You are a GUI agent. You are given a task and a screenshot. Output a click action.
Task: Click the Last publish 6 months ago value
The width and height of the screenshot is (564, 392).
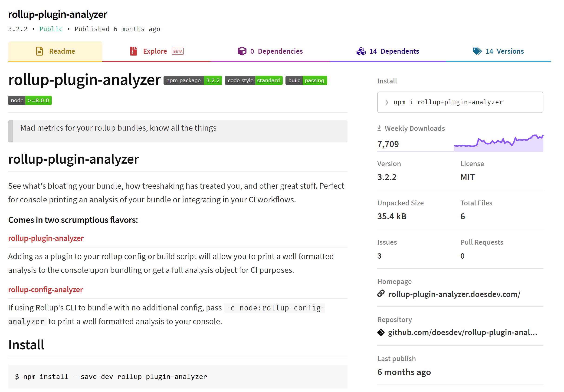404,372
